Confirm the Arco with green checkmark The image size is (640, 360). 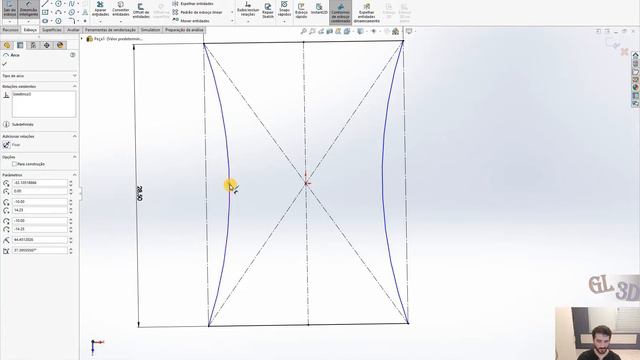5,64
